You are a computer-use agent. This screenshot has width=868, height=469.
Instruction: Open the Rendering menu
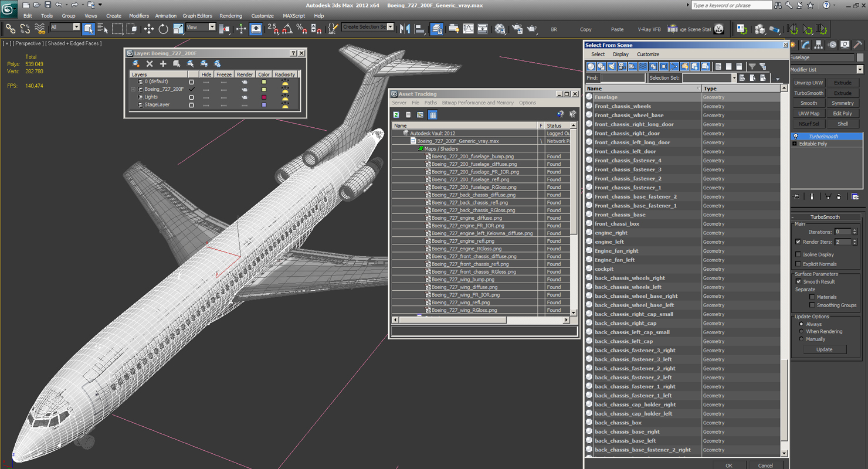click(x=230, y=16)
